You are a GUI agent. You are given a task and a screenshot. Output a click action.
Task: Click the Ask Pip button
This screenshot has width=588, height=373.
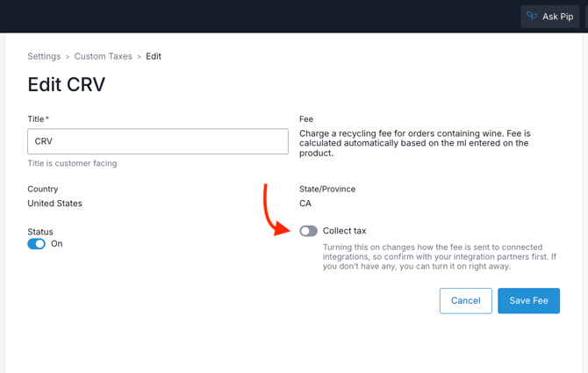(549, 17)
